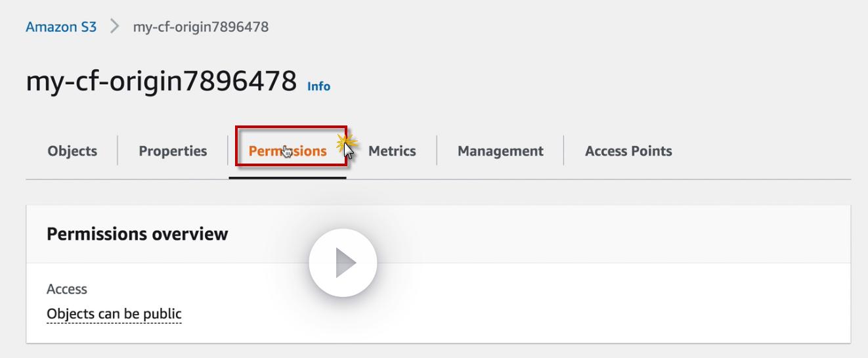This screenshot has width=868, height=358.
Task: Open the Amazon S3 breadcrumb link
Action: [61, 27]
